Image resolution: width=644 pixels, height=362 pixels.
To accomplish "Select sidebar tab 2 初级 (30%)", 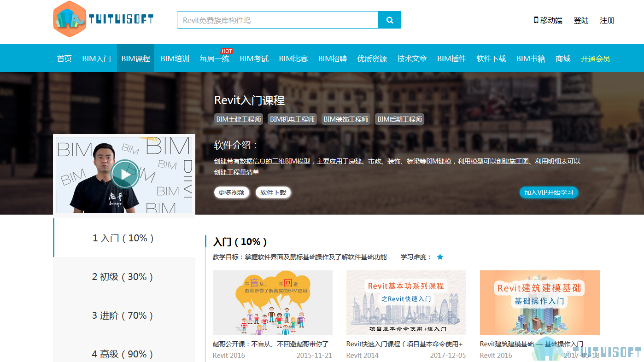I will tap(124, 276).
